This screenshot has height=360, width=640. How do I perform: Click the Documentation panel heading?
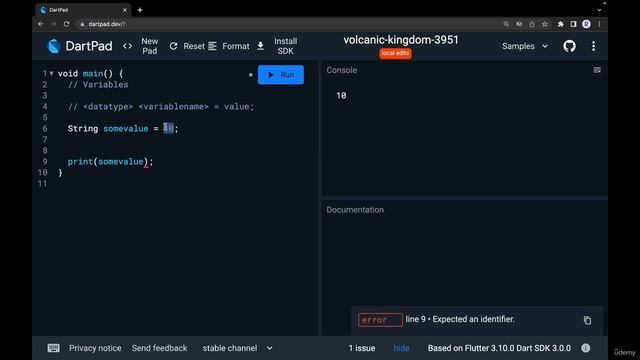[355, 210]
